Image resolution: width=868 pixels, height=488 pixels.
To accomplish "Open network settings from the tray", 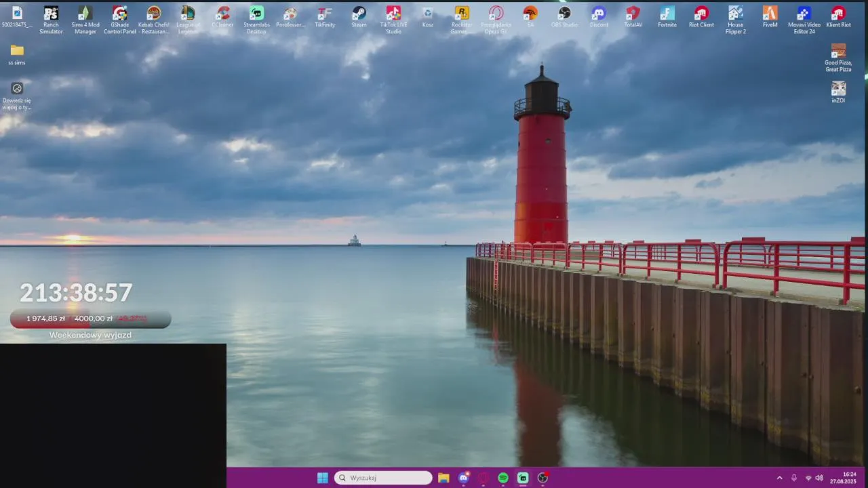I will pos(808,478).
